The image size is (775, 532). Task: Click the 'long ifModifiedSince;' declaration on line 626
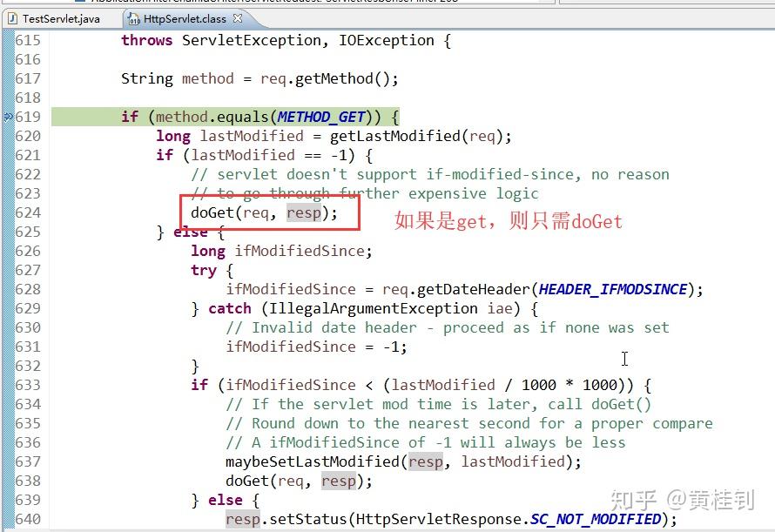281,251
